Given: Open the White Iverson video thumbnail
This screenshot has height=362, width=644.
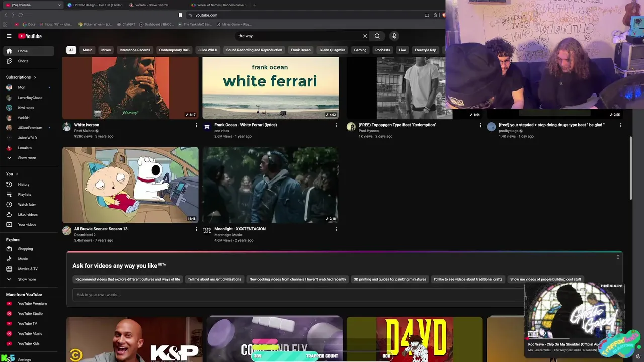Looking at the screenshot, I should pyautogui.click(x=130, y=88).
